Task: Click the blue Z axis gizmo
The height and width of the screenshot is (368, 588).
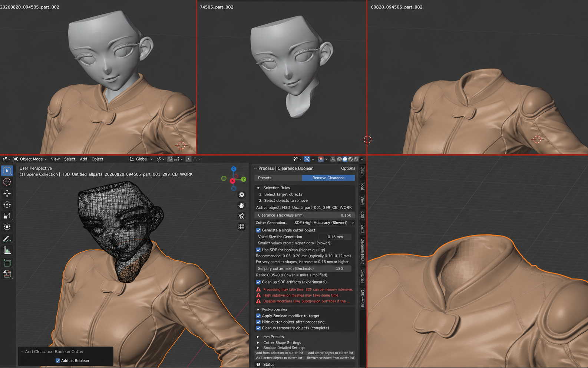Action: 234,169
